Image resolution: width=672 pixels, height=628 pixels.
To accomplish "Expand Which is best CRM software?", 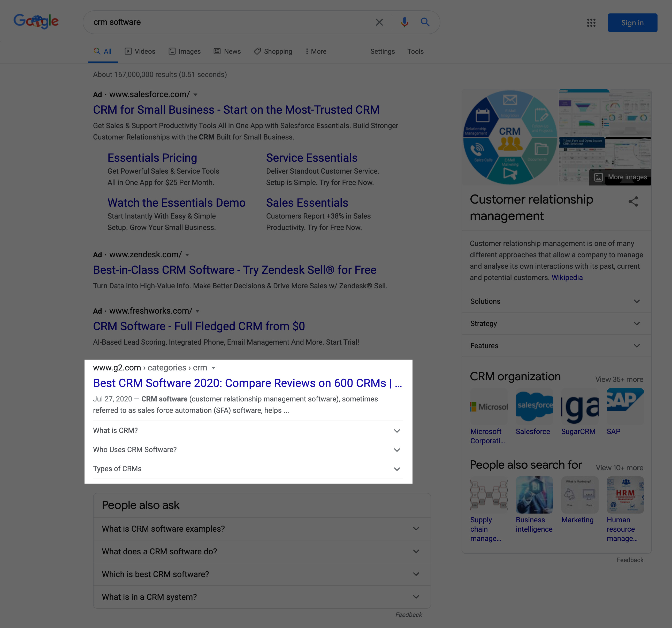I will (262, 574).
